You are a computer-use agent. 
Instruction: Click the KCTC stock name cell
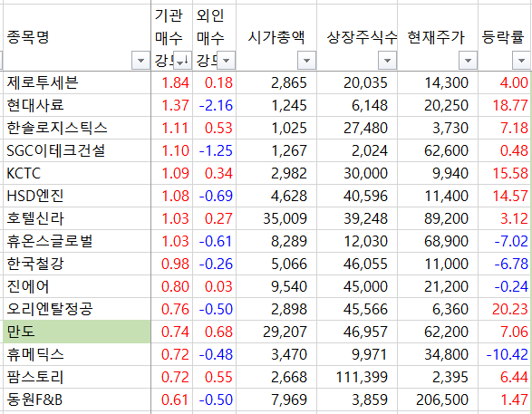coord(77,173)
